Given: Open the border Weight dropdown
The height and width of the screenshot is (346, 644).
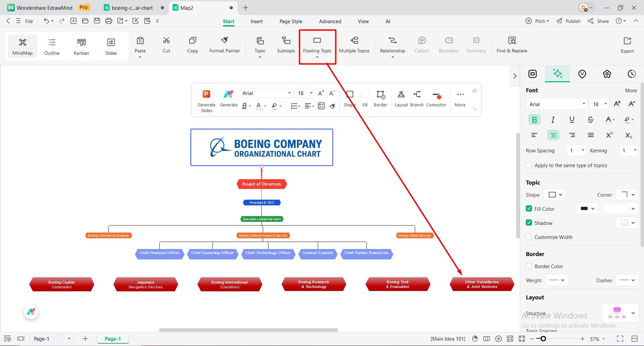Looking at the screenshot, I should 557,280.
